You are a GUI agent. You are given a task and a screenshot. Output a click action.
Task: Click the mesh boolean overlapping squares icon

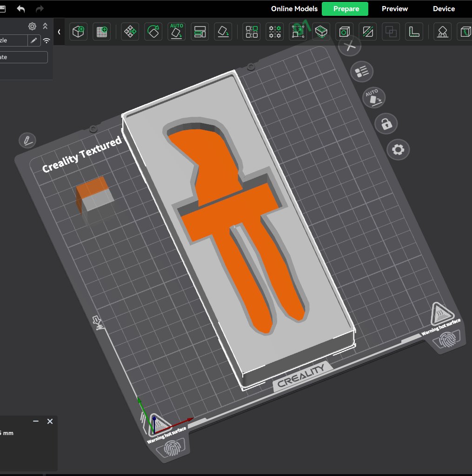(391, 32)
